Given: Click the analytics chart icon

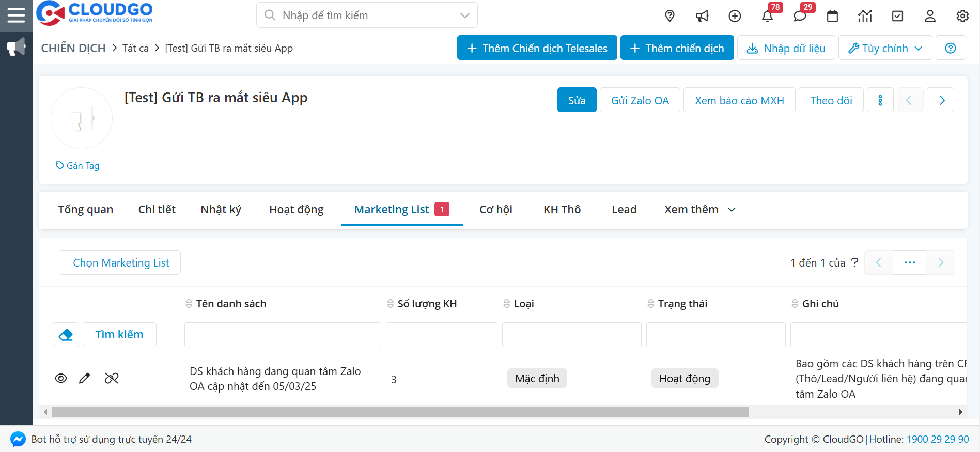Looking at the screenshot, I should 865,16.
